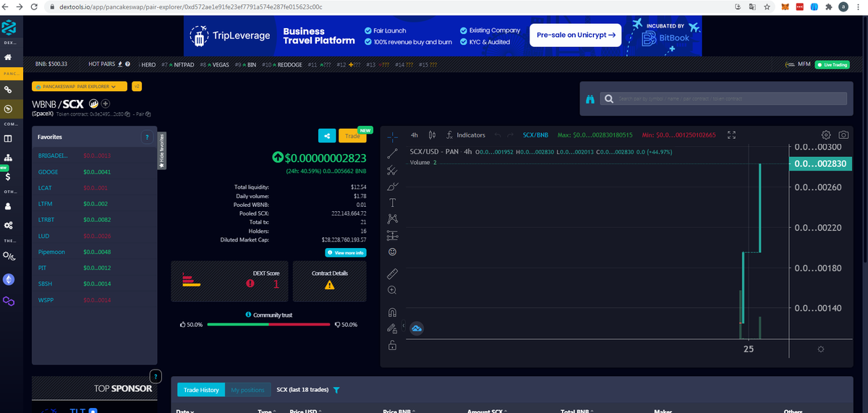Toggle the magnet mode

click(x=392, y=312)
